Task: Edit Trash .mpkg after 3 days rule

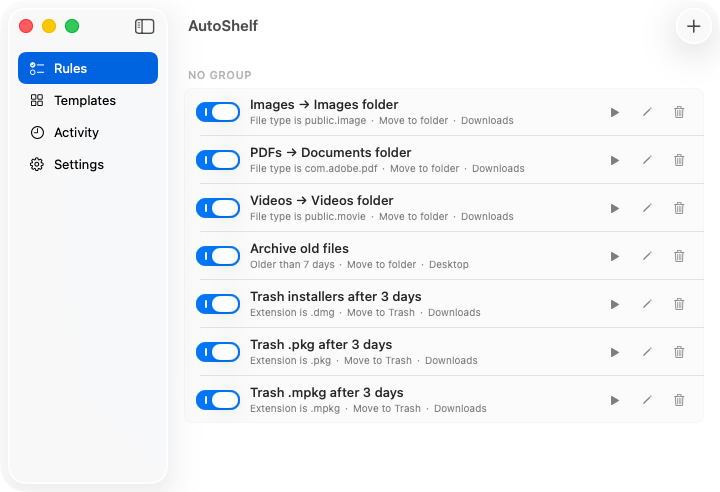Action: click(647, 400)
